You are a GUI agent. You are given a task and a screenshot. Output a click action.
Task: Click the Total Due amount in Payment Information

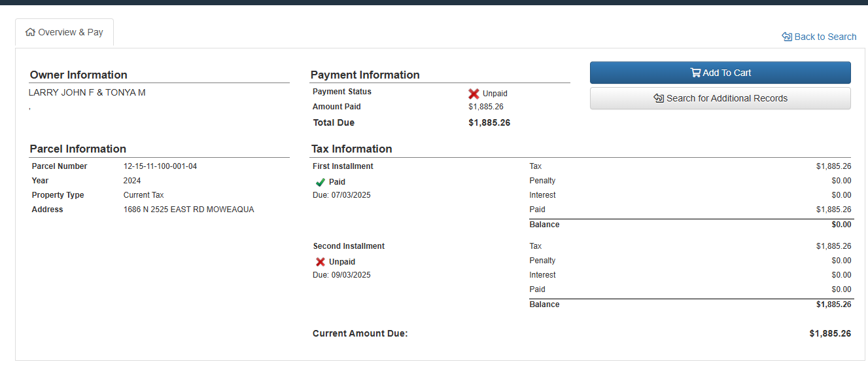[489, 122]
